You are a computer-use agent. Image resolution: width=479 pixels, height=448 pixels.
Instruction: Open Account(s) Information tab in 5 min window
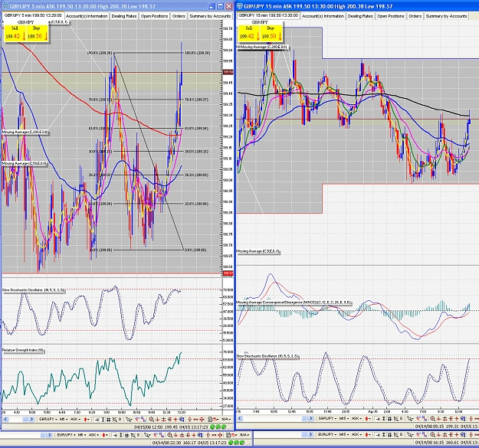87,16
